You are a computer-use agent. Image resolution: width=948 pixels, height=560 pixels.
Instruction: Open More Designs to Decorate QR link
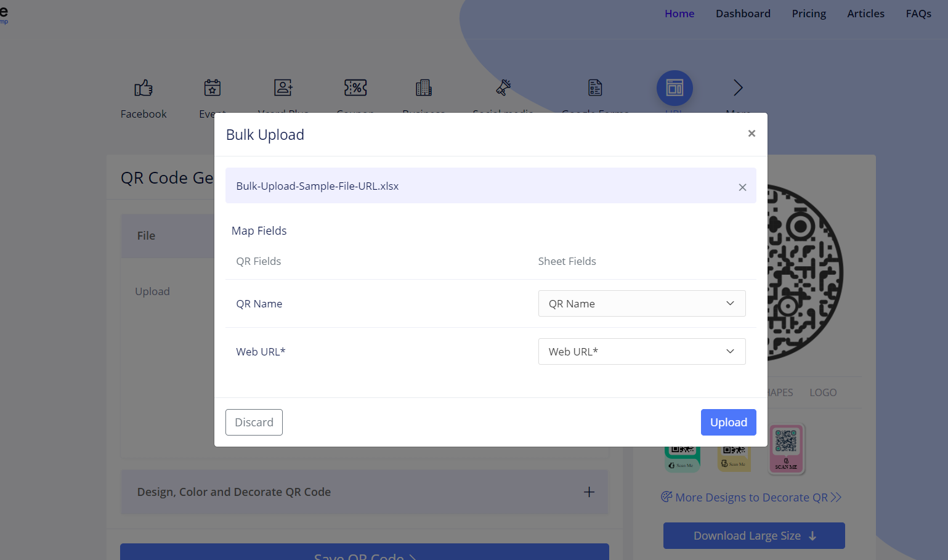[x=751, y=497]
